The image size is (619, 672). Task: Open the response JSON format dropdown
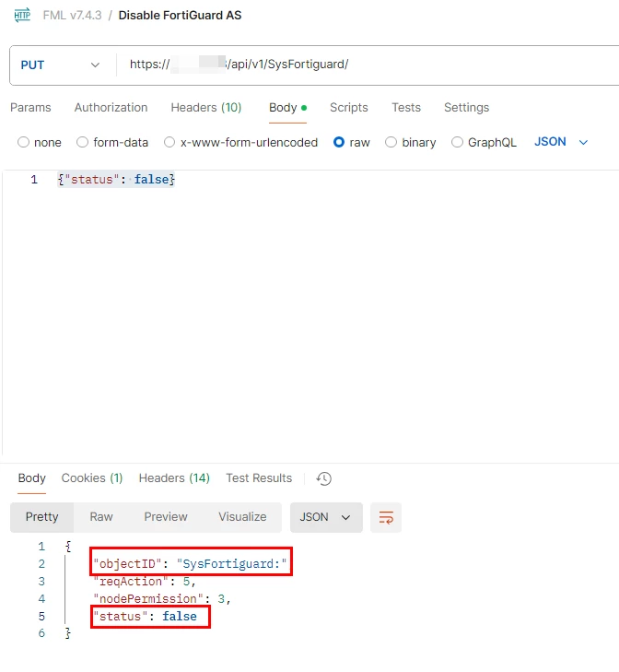click(x=326, y=517)
